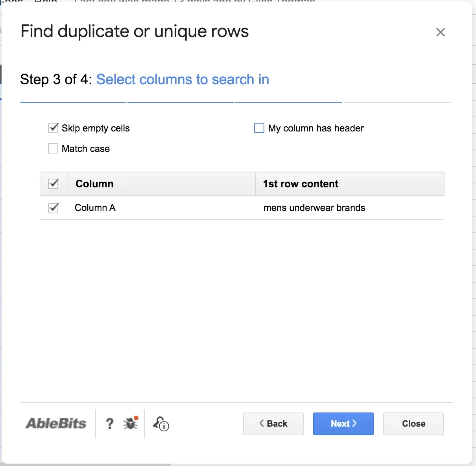Click the bug report icon
This screenshot has width=476, height=466.
tap(131, 423)
